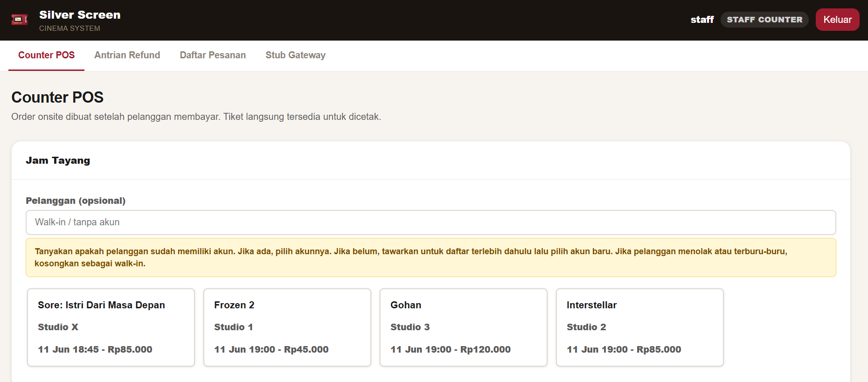Click the Studio 2 label text
The height and width of the screenshot is (382, 868).
(x=586, y=327)
